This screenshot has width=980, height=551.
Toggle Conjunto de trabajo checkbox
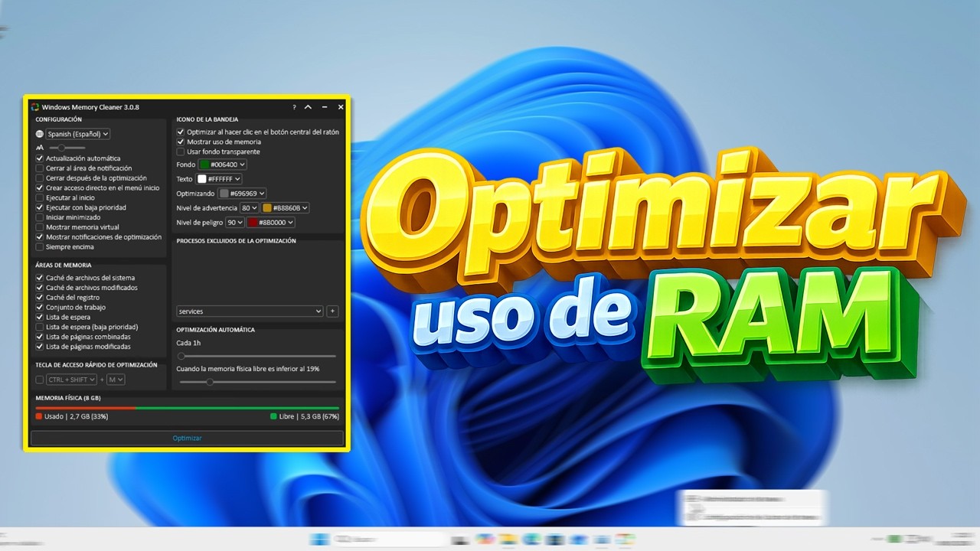coord(40,307)
